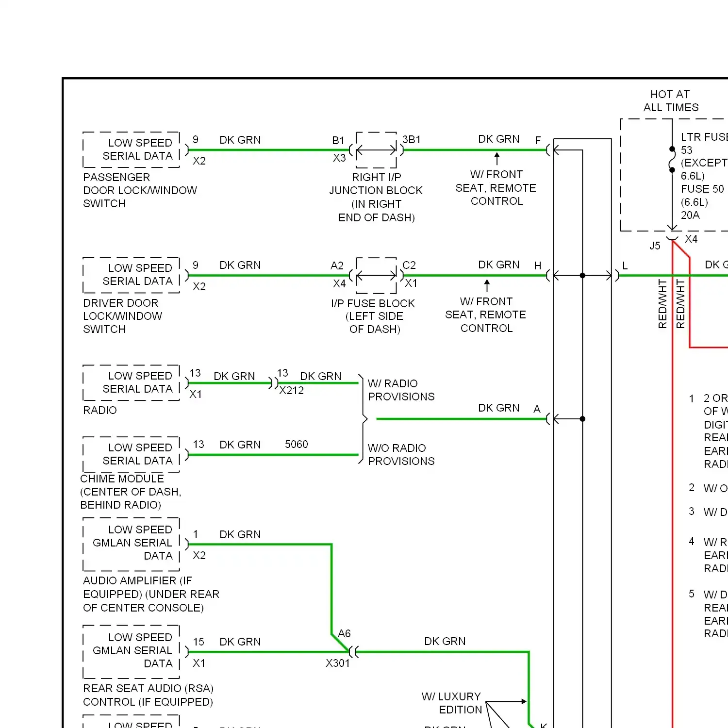The width and height of the screenshot is (728, 728).
Task: Select terminal label A6
Action: coord(344,633)
